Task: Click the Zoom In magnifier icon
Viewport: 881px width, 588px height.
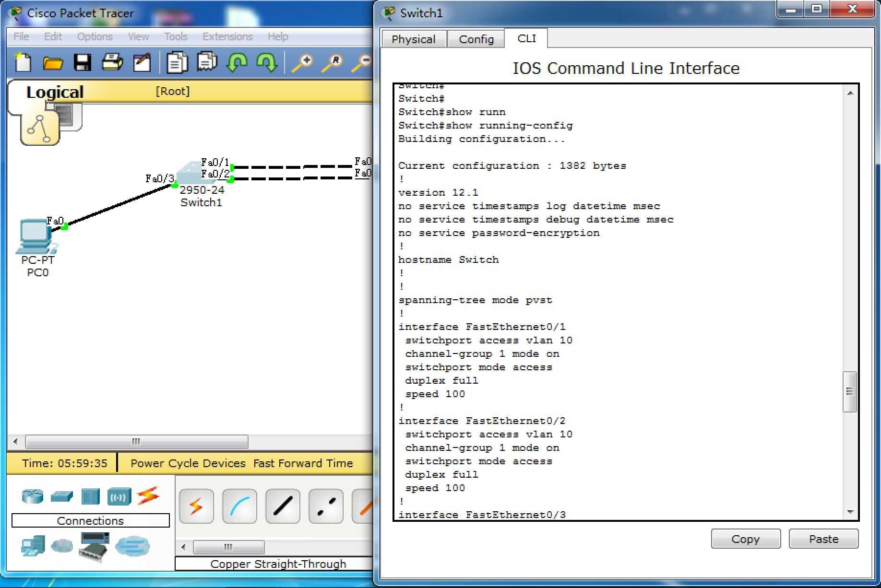Action: point(302,63)
